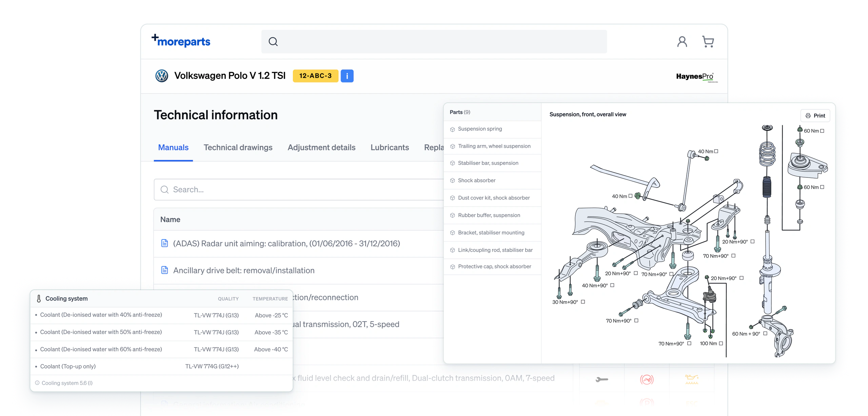Click the part icon next to Bracket, stabiliser mounting
The image size is (868, 416).
452,233
